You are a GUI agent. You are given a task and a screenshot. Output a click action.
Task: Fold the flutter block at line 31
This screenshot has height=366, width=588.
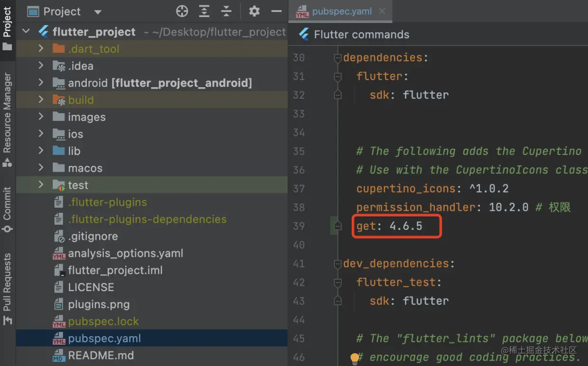point(338,76)
